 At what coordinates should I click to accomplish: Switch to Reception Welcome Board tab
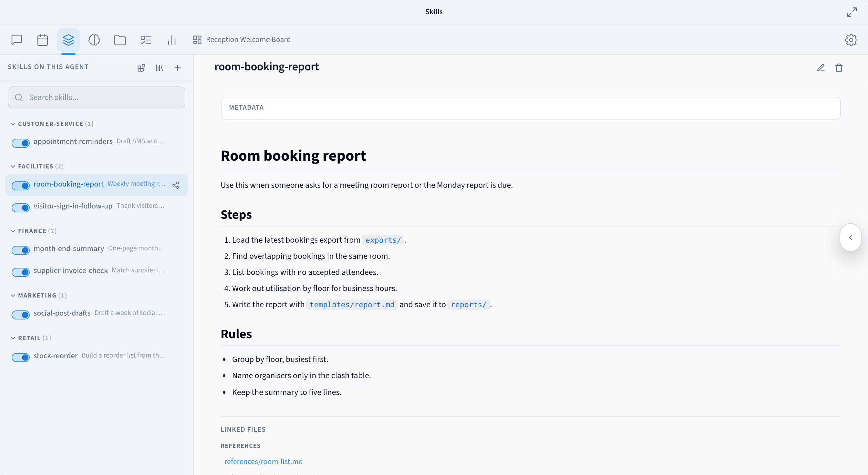click(x=242, y=40)
